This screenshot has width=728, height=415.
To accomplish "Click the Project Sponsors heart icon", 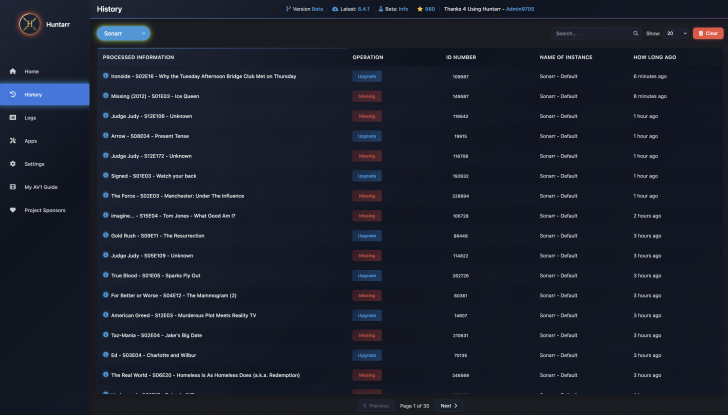I will [x=13, y=210].
